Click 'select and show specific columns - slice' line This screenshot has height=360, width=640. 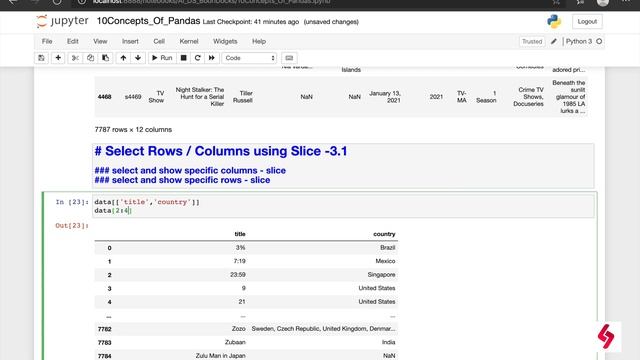click(x=190, y=171)
